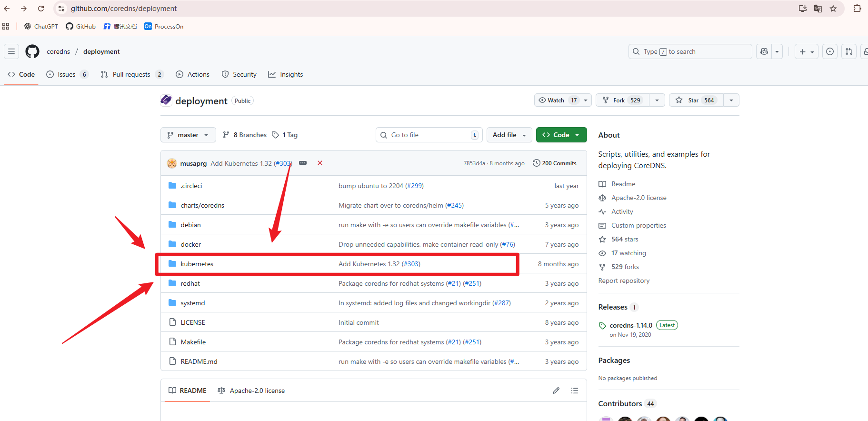
Task: Switch to the Code tab
Action: (21, 74)
